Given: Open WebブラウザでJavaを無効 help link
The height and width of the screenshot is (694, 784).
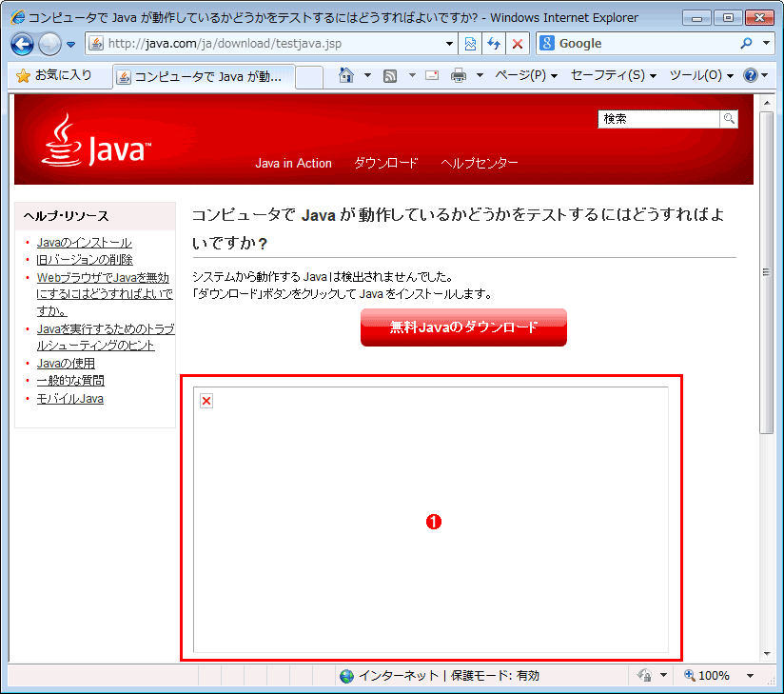Looking at the screenshot, I should click(x=105, y=294).
